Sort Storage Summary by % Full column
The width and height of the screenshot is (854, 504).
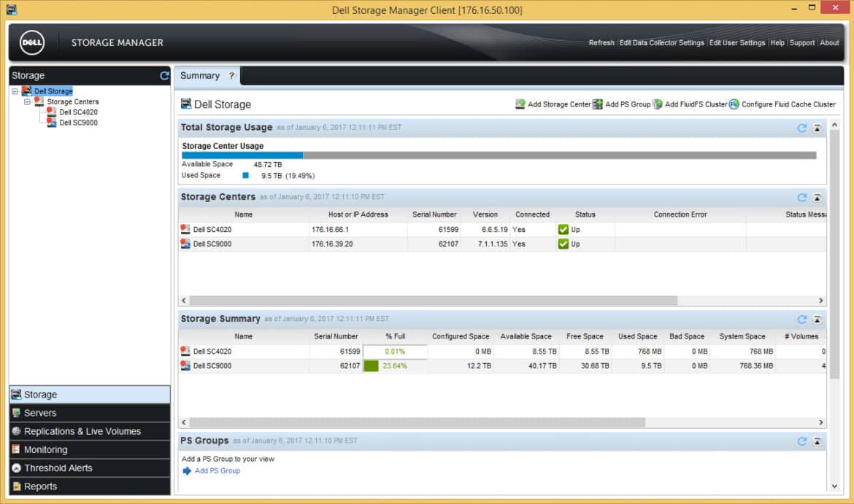396,336
